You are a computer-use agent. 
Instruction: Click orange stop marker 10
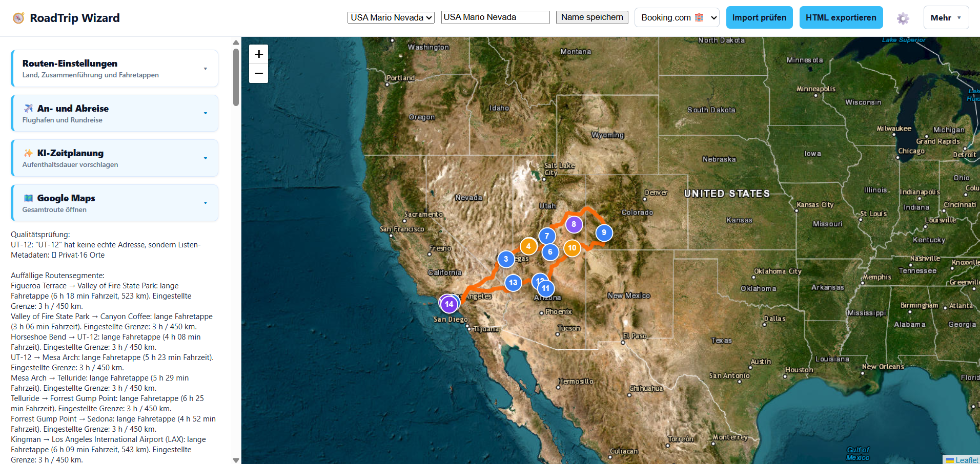click(x=572, y=248)
